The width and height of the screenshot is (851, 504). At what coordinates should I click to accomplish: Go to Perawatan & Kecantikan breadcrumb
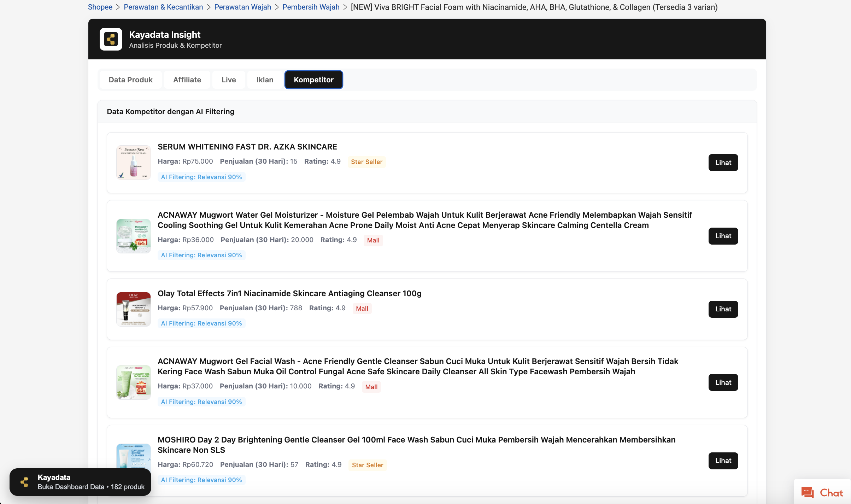163,7
